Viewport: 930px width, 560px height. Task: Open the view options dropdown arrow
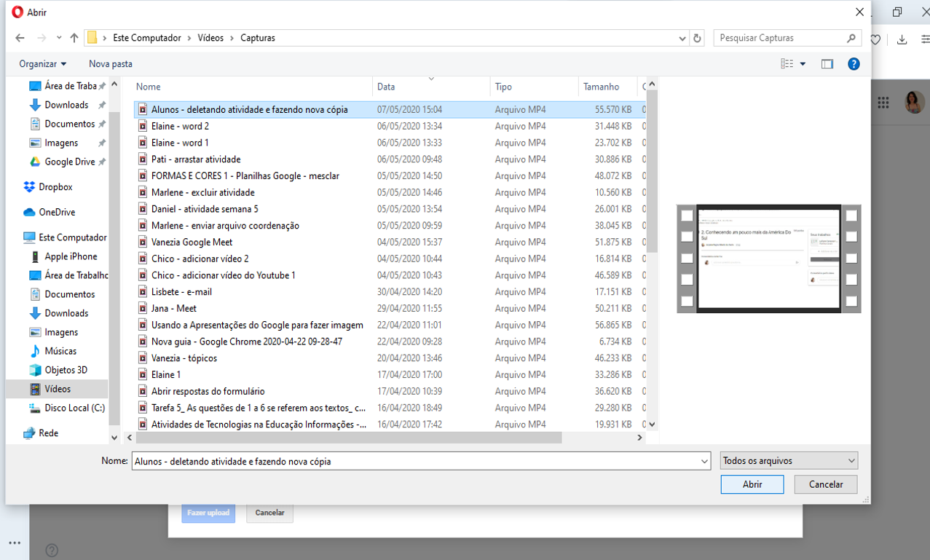pos(803,64)
